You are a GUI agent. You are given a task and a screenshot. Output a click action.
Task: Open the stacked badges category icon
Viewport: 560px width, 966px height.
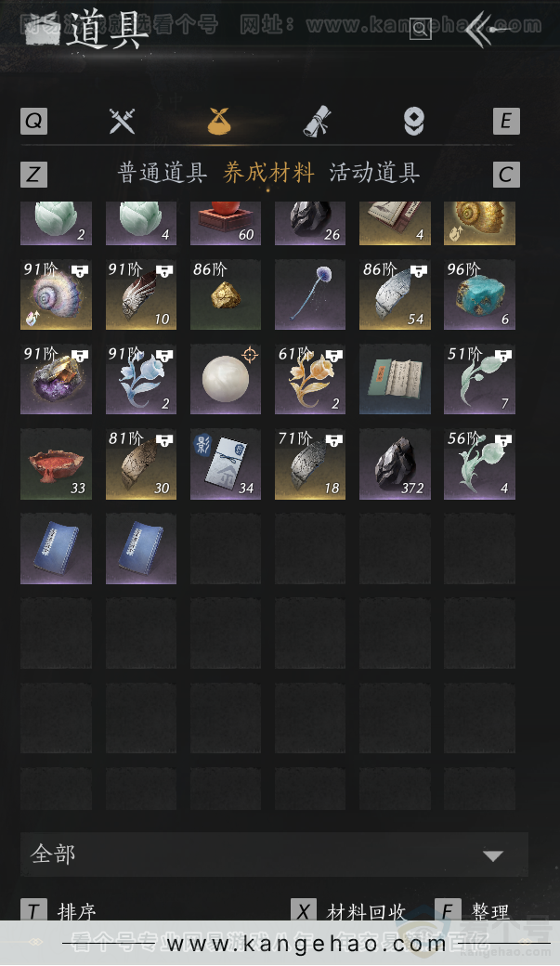(413, 121)
